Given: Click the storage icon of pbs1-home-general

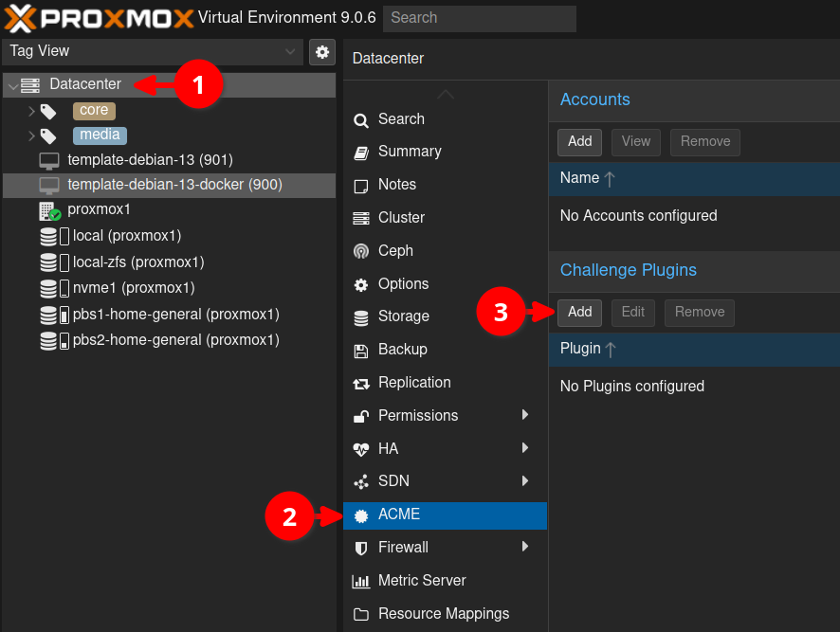Looking at the screenshot, I should tap(55, 315).
